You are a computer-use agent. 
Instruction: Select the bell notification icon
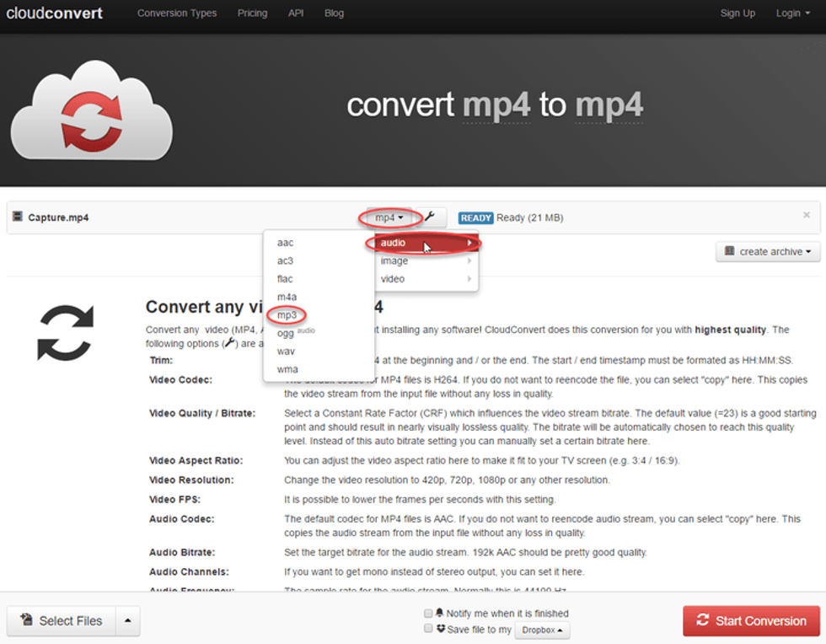[x=439, y=613]
